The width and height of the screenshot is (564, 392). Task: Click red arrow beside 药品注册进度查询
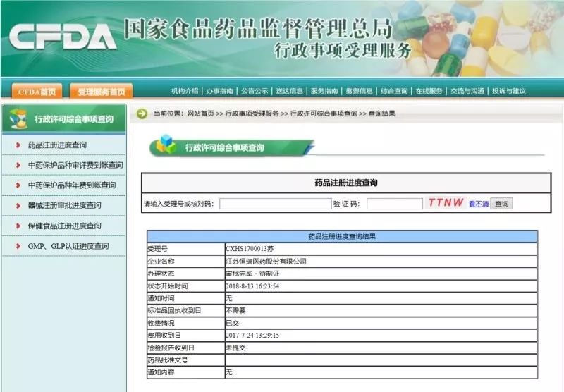pyautogui.click(x=18, y=145)
